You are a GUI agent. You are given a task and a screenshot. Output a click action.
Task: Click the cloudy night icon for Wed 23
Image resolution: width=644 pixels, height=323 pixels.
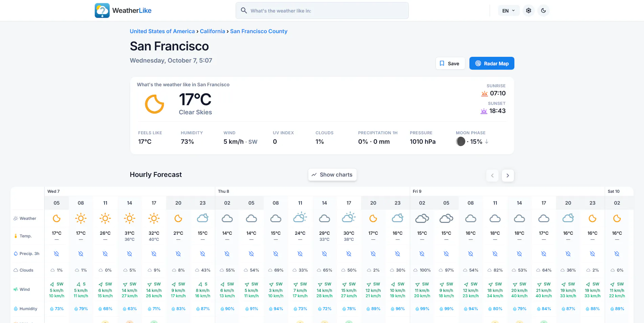202,218
